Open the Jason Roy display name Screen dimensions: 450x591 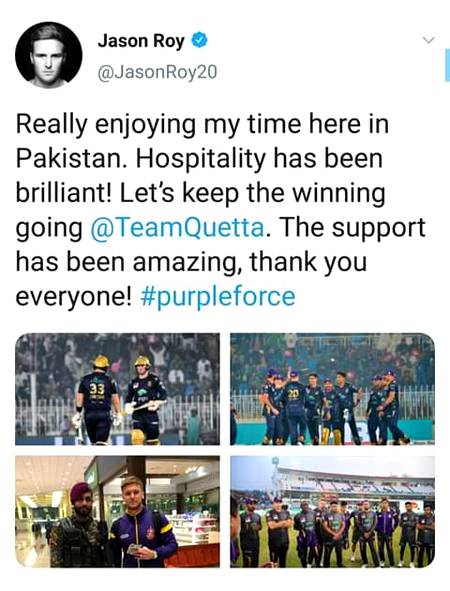(141, 41)
